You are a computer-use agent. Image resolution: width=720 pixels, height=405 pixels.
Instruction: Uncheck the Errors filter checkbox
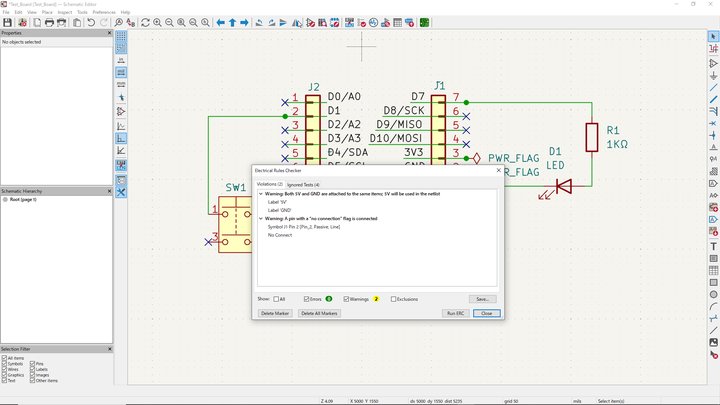306,299
